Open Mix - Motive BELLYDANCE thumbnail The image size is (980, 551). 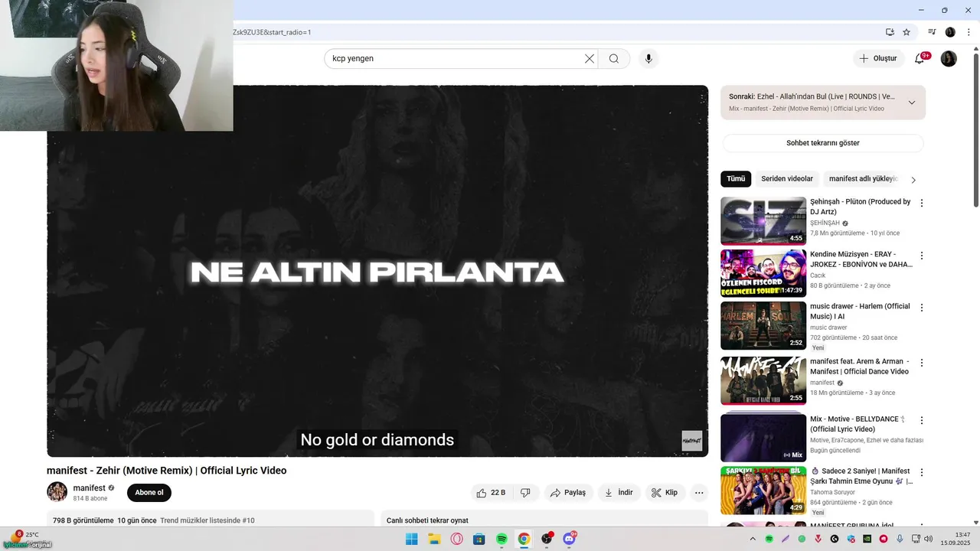coord(763,439)
